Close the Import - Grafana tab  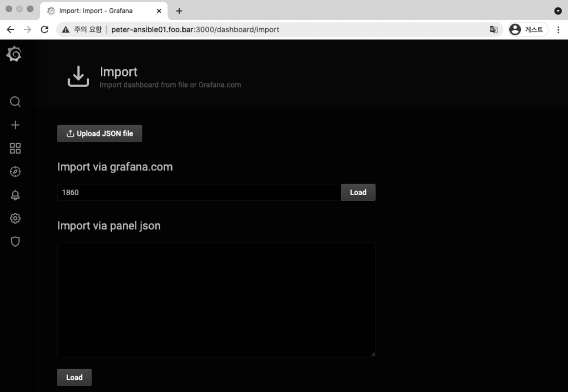tap(159, 11)
